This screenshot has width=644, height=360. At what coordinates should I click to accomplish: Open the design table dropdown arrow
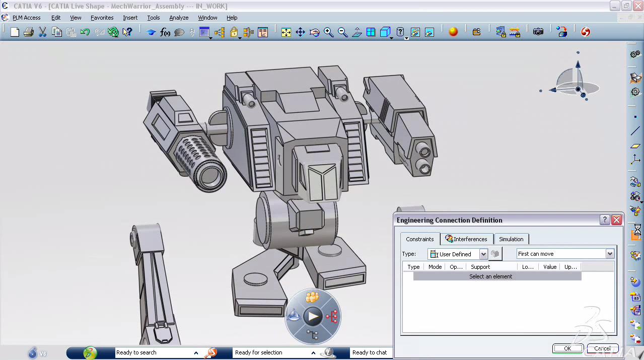(x=210, y=38)
